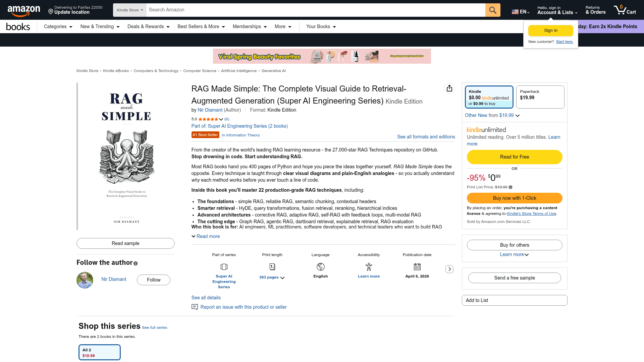Click the orange search magnifier button
Screen dimensions: 644x362
pyautogui.click(x=492, y=10)
